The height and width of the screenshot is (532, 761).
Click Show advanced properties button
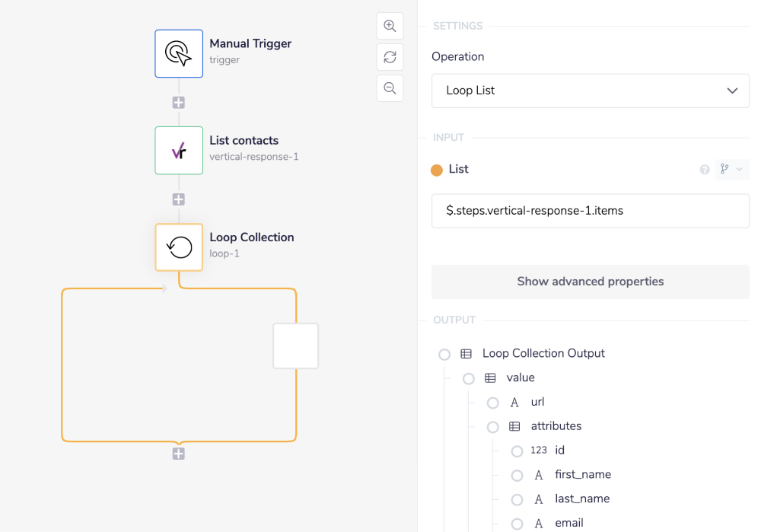(x=590, y=282)
